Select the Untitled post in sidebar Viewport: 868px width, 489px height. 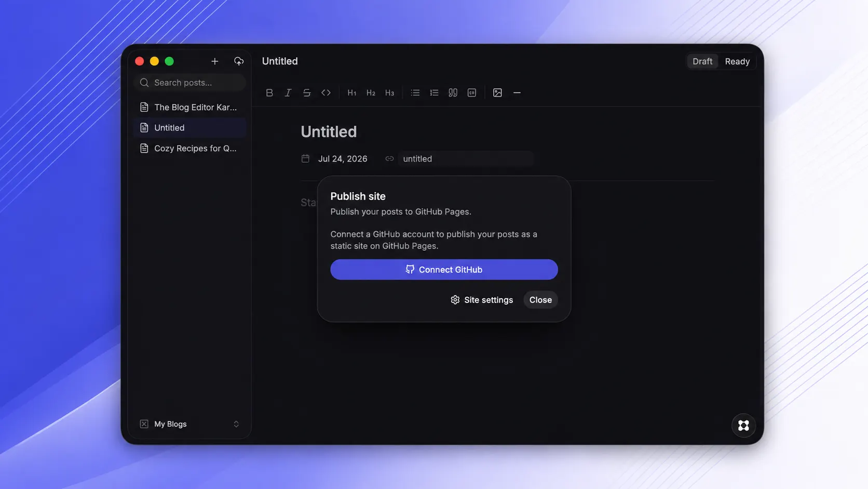[189, 128]
